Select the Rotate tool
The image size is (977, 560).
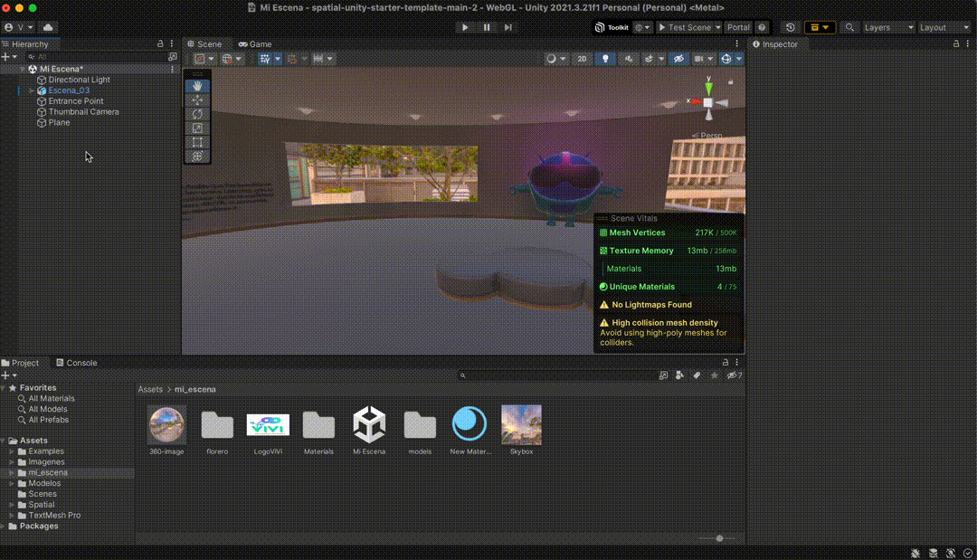click(x=197, y=114)
